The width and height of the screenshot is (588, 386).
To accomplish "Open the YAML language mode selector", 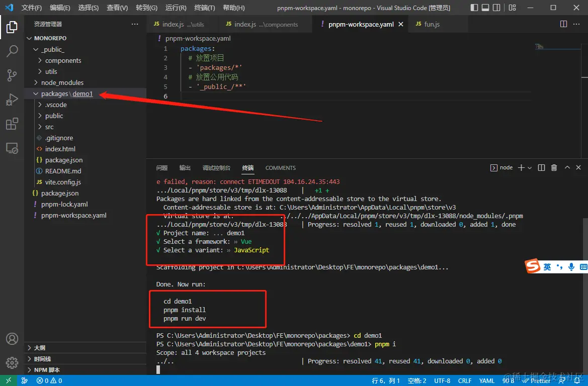I will click(486, 381).
